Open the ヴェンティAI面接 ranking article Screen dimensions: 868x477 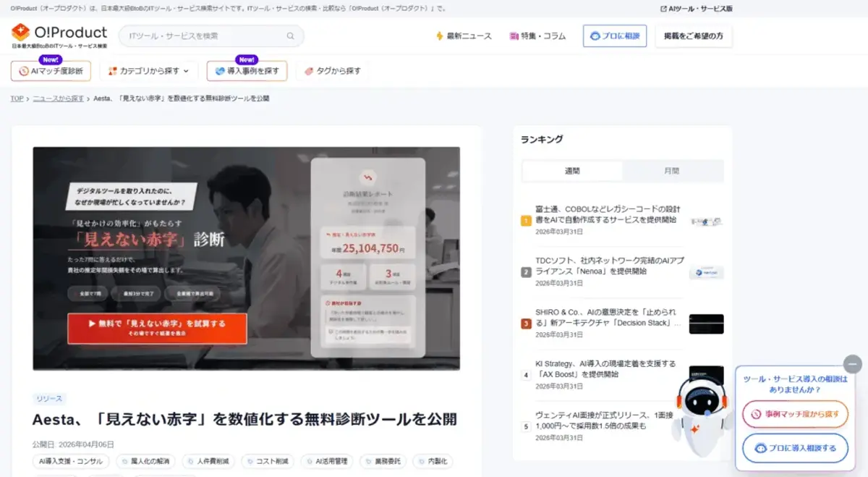click(605, 421)
